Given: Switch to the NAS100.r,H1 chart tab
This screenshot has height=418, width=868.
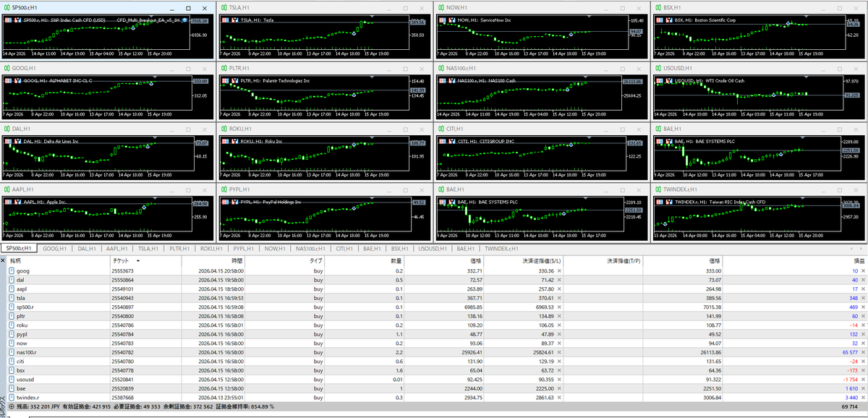Looking at the screenshot, I should pyautogui.click(x=311, y=248).
